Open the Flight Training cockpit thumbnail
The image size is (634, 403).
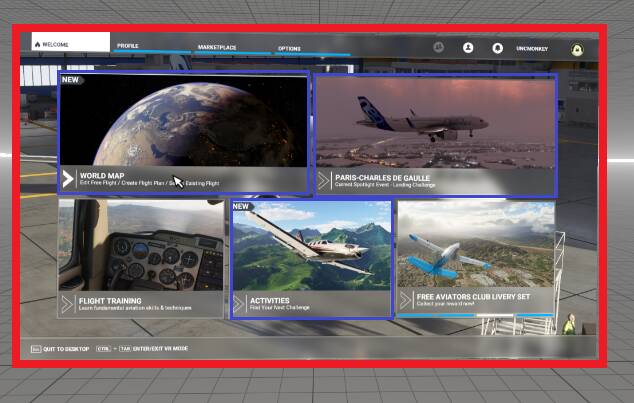point(141,245)
